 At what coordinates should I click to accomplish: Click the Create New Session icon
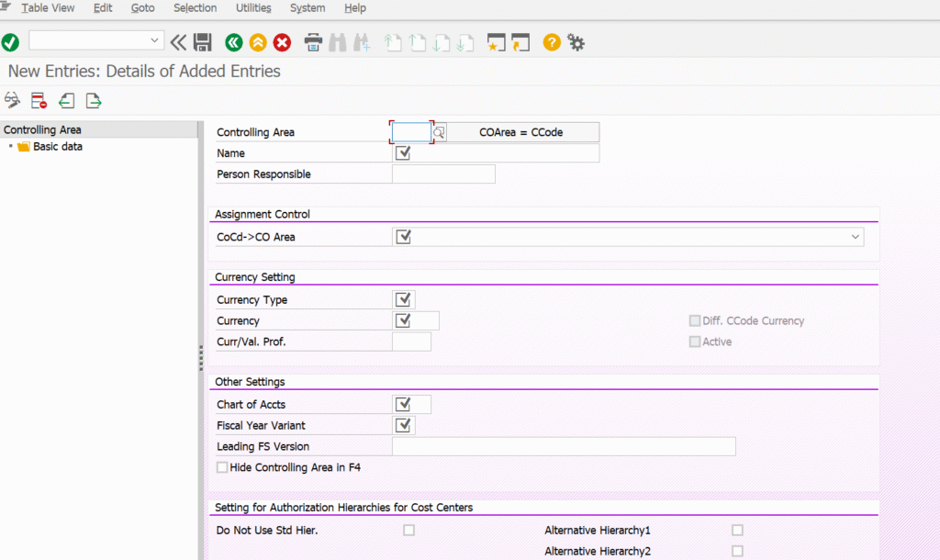tap(497, 42)
